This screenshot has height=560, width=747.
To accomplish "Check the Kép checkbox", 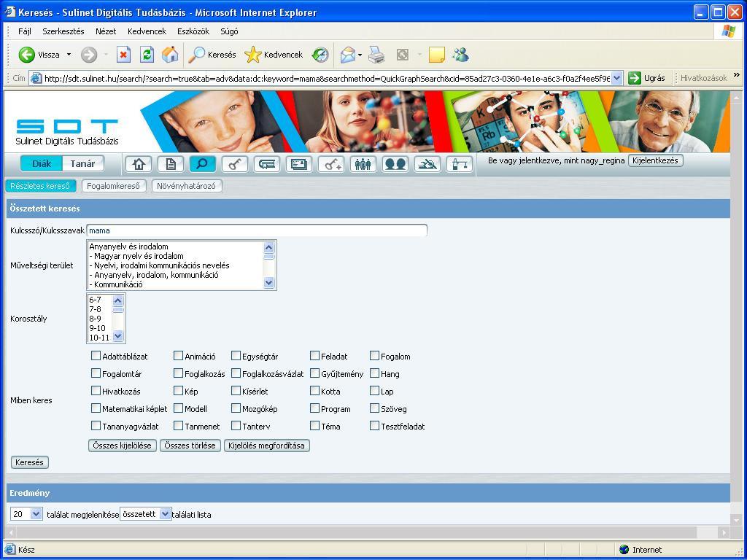I will coord(178,391).
